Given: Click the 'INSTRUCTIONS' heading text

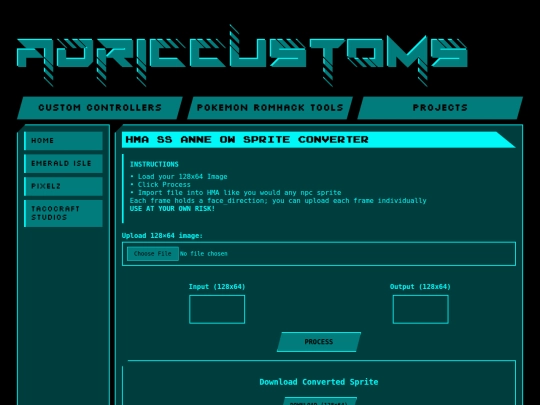Looking at the screenshot, I should pyautogui.click(x=154, y=164).
